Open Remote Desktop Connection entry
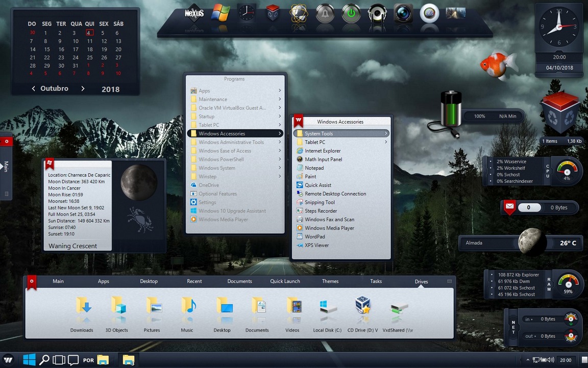588x368 pixels. click(x=341, y=194)
